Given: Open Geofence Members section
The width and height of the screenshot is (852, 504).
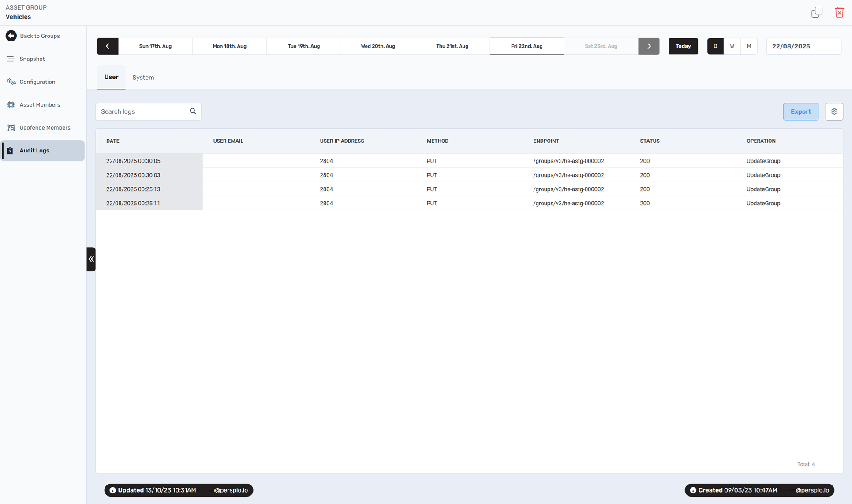Looking at the screenshot, I should (x=43, y=127).
